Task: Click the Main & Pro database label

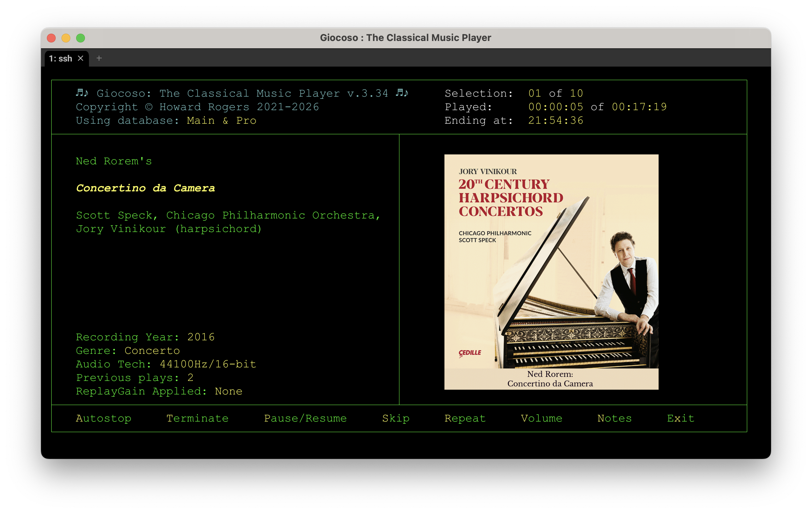Action: [221, 120]
